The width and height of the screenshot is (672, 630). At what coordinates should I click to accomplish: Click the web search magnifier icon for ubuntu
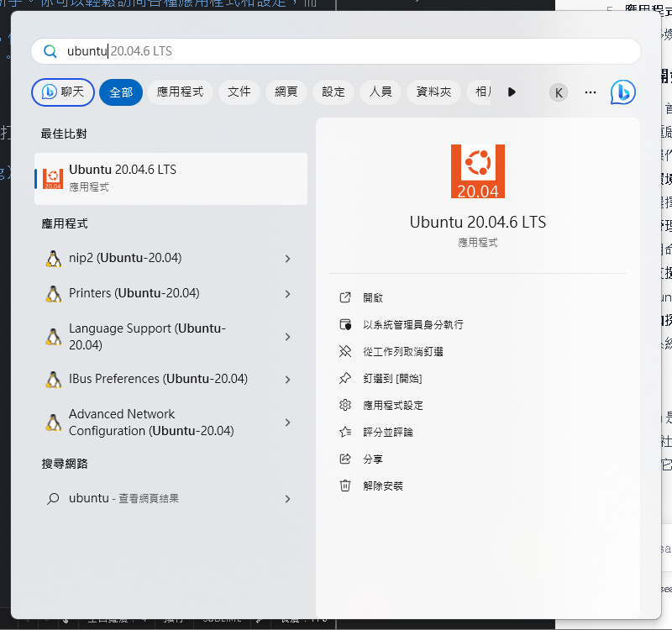click(53, 499)
